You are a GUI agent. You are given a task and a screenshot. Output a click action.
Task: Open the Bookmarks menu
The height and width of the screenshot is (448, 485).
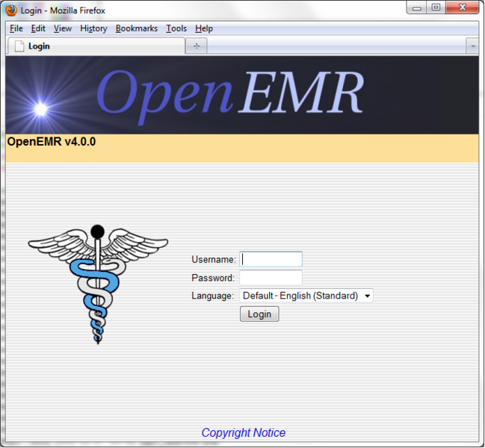pos(137,28)
